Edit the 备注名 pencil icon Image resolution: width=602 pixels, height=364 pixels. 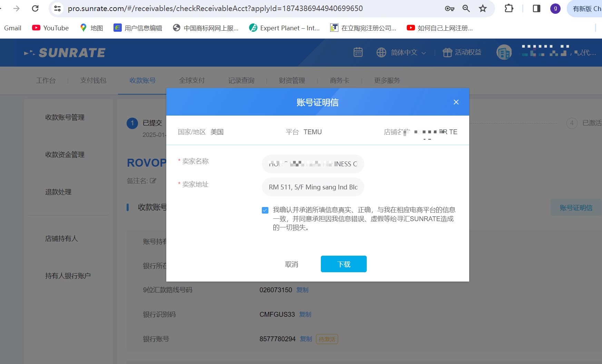(153, 180)
